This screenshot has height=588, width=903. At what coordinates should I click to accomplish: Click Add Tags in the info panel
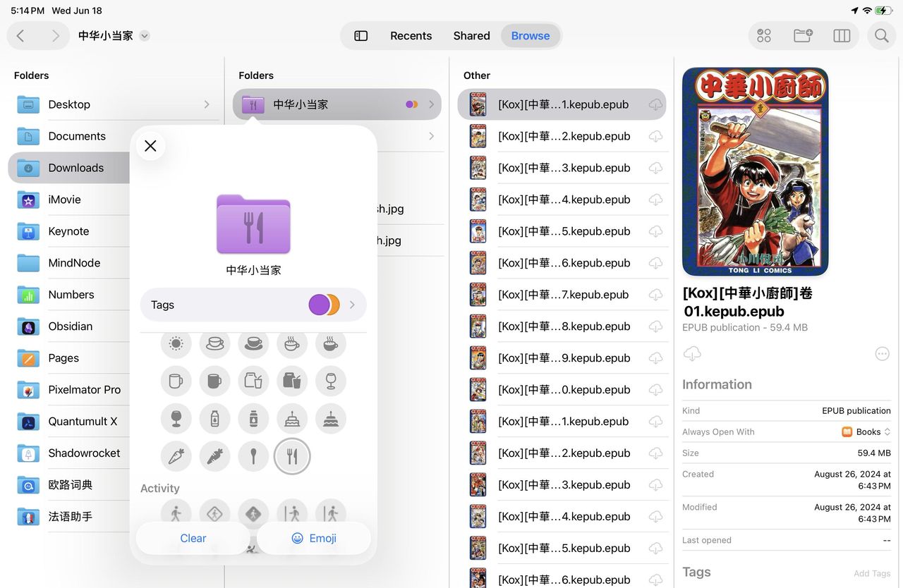871,573
